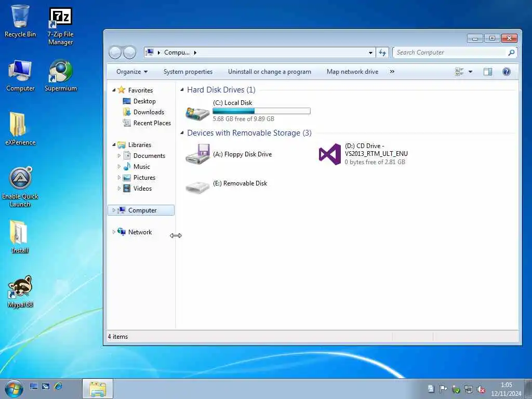Click the Action Center flag tray icon
The image size is (532, 399).
pos(443,389)
